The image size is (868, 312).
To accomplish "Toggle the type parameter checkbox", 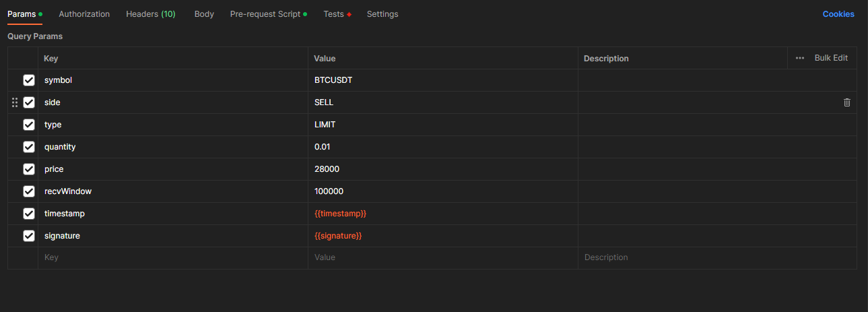I will pos(29,125).
